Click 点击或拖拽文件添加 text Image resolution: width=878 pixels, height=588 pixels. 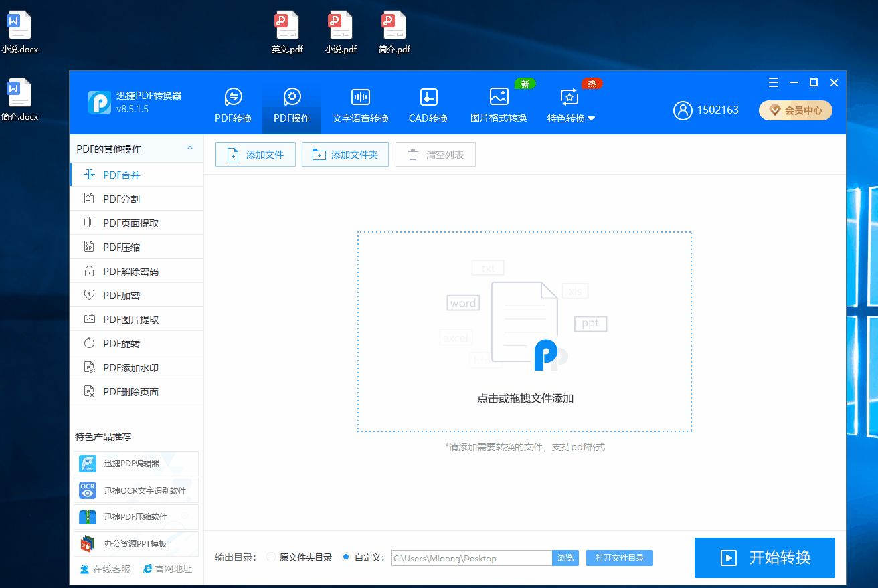coord(525,399)
